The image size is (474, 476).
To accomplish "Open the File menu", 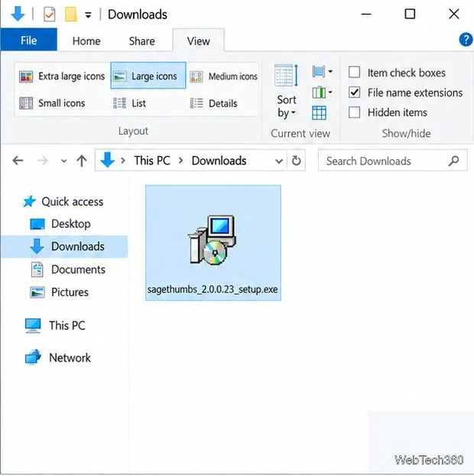I will [29, 40].
